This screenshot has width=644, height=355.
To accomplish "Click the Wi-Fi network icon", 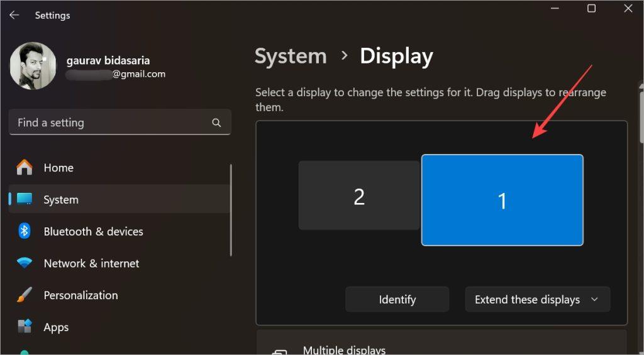I will click(x=25, y=263).
